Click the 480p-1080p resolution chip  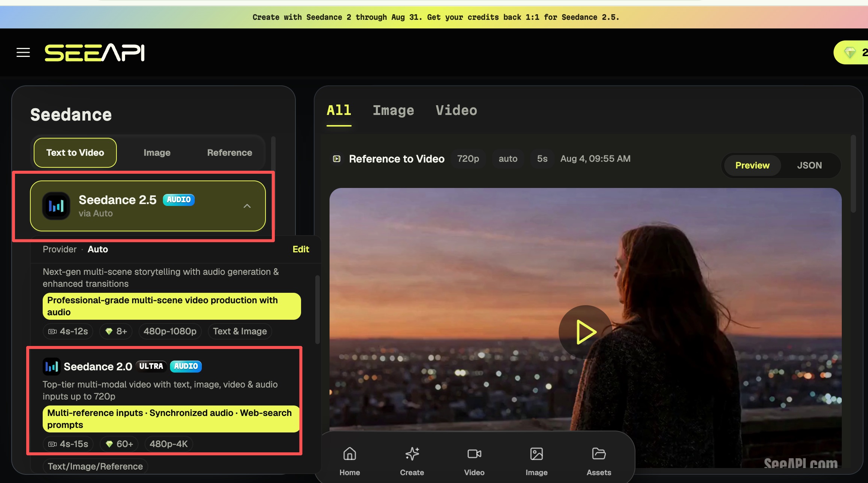coord(170,331)
